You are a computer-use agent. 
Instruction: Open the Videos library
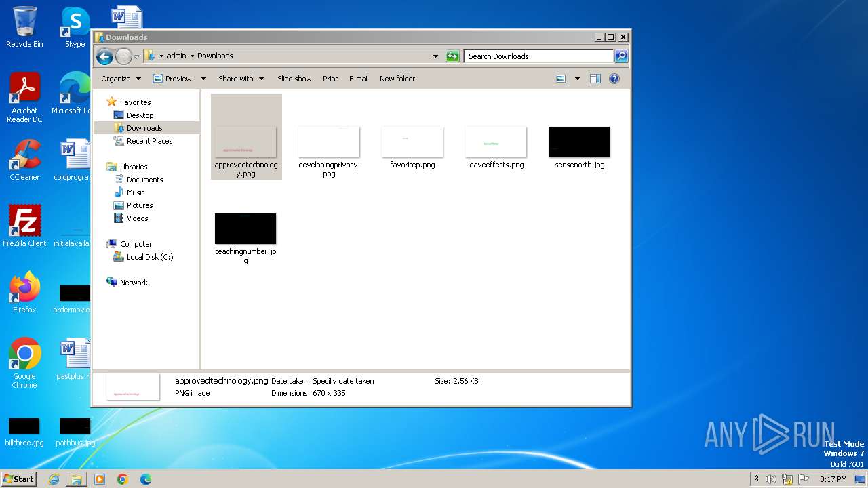click(x=137, y=218)
